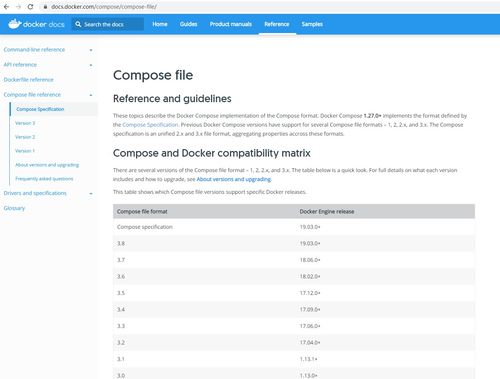Image resolution: width=500 pixels, height=379 pixels.
Task: Click the 17.04.0+ release cell
Action: coord(310,343)
